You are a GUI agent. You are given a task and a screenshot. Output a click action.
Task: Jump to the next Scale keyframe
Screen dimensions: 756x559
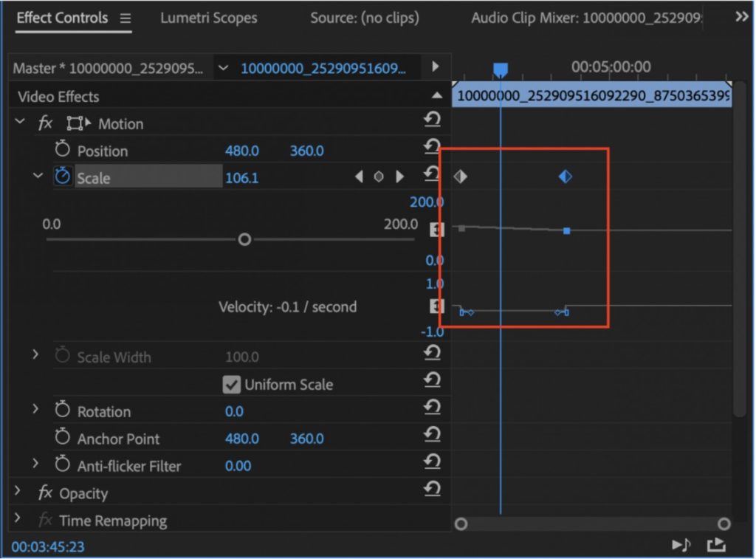(399, 176)
